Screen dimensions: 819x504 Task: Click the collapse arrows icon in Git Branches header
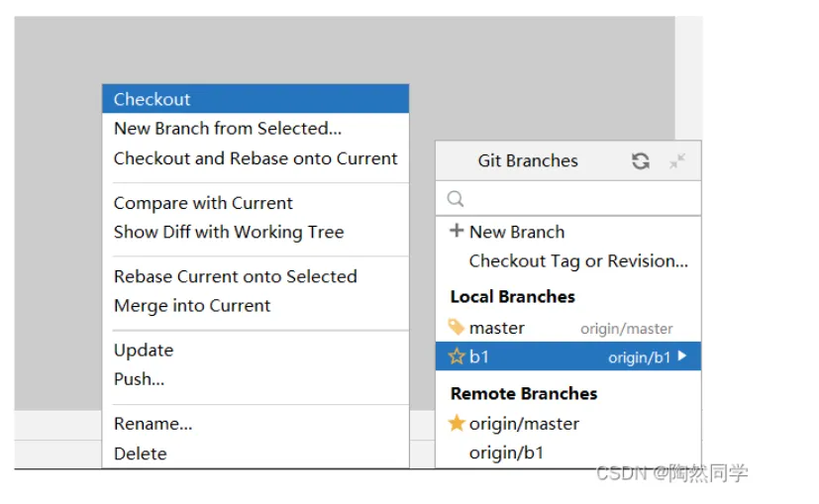[x=677, y=160]
